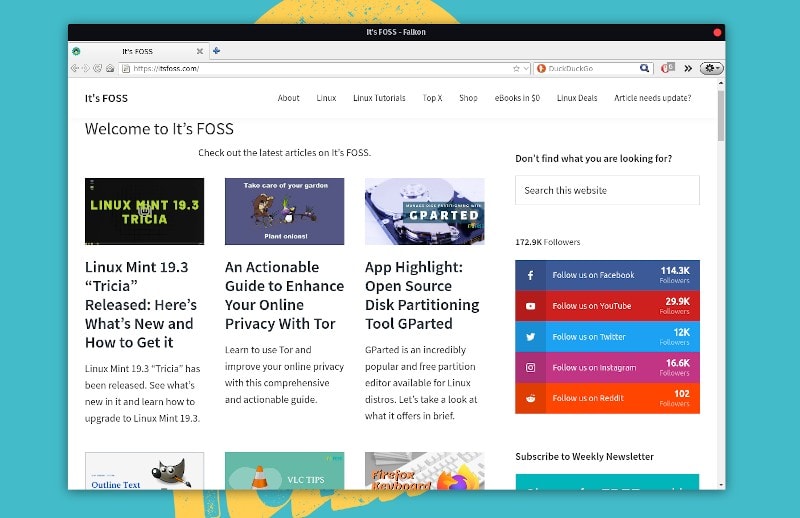The height and width of the screenshot is (518, 800).
Task: Expand the address bar history dropdown arrow
Action: point(526,68)
